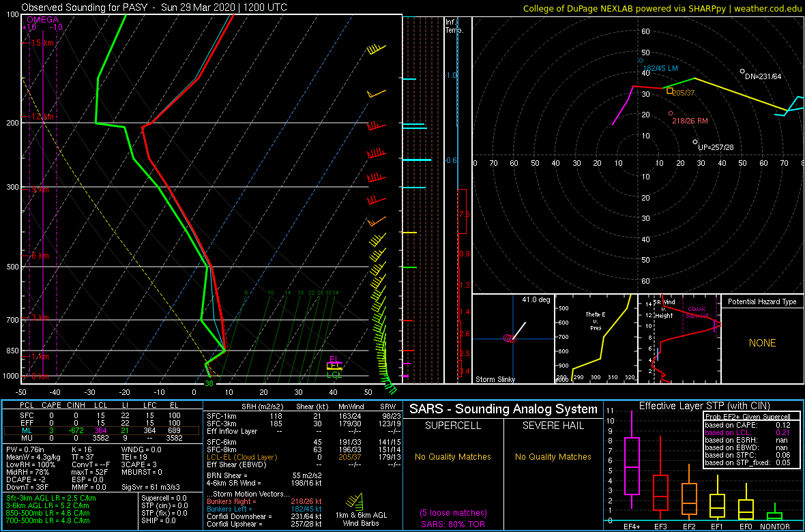Viewport: 805px width, 532px height.
Task: Click the 700-500mb LR lapse rate line
Action: [x=48, y=520]
